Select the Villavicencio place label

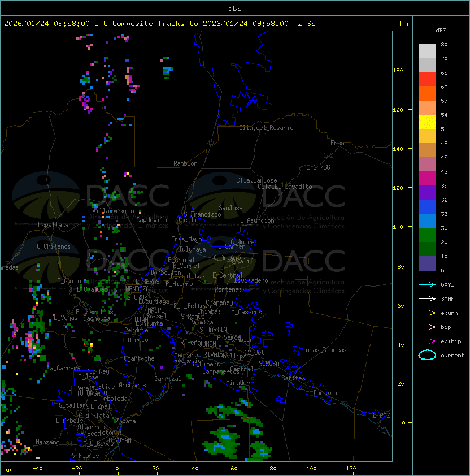(114, 211)
